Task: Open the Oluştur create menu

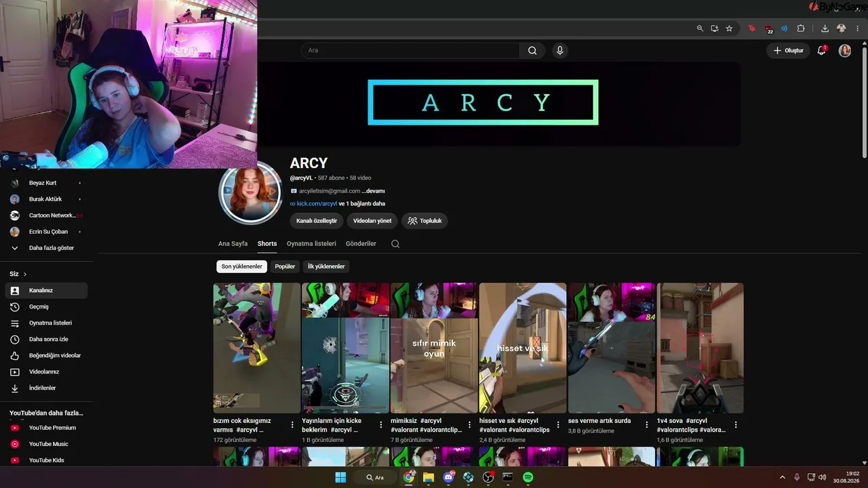Action: click(789, 50)
